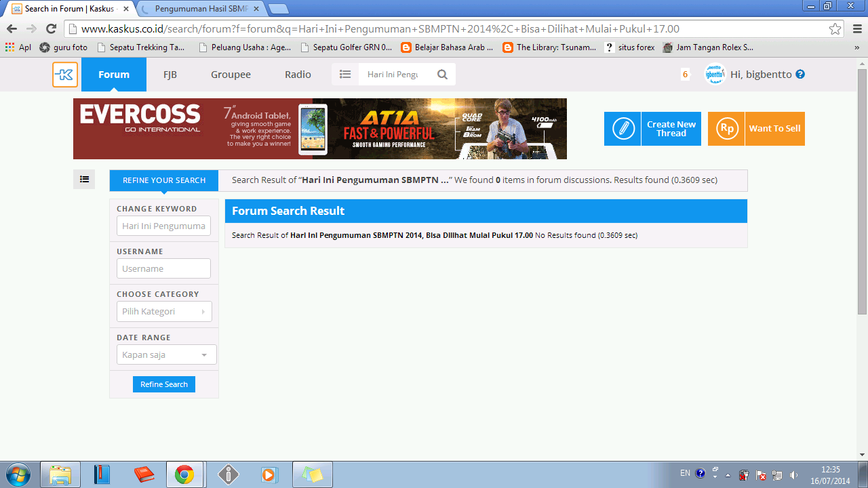Open the Radio navigation tab
Screen dimensions: 868x488
point(298,75)
